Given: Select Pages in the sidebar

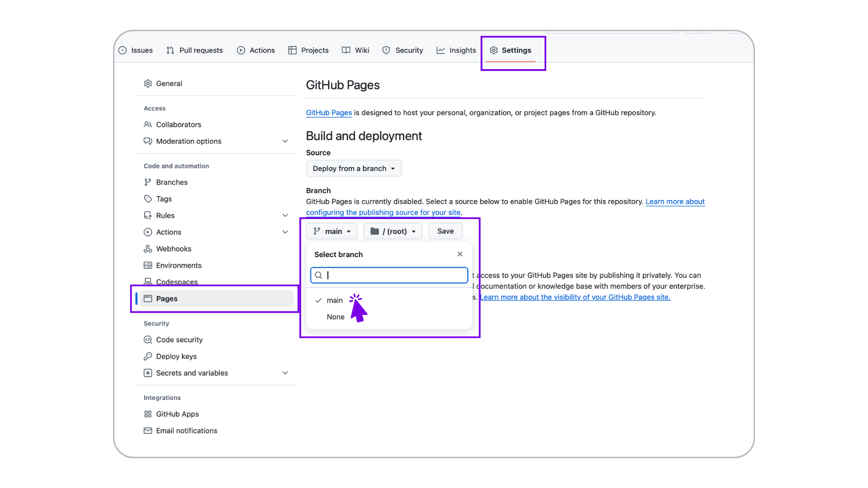Looking at the screenshot, I should point(217,299).
